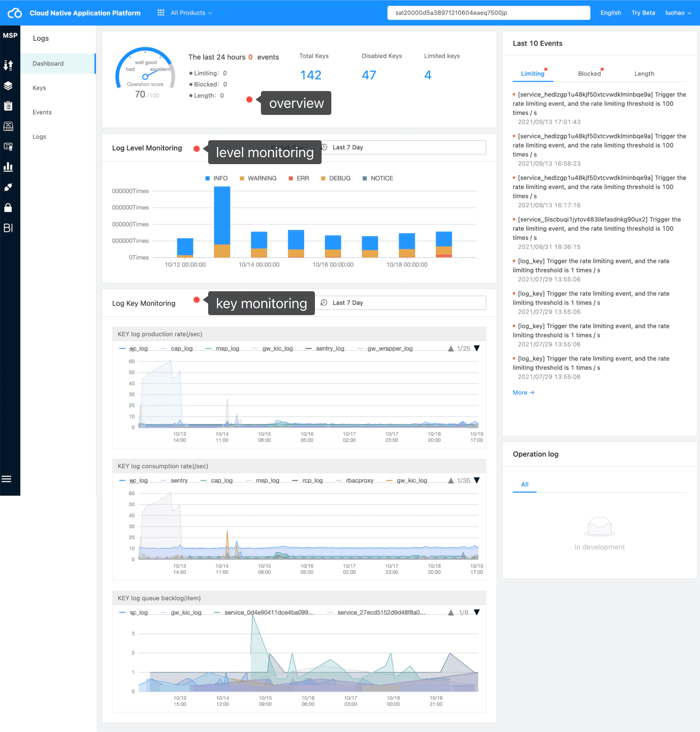This screenshot has height=732, width=700.
Task: Open the certificate sidebar icon
Action: click(x=8, y=147)
